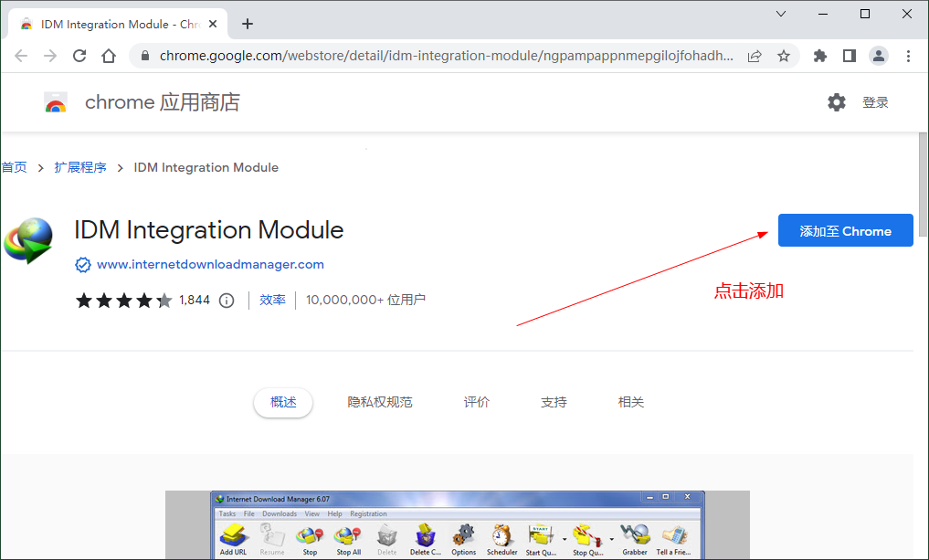
Task: Click Options gear in IDM screenshot
Action: (x=463, y=540)
